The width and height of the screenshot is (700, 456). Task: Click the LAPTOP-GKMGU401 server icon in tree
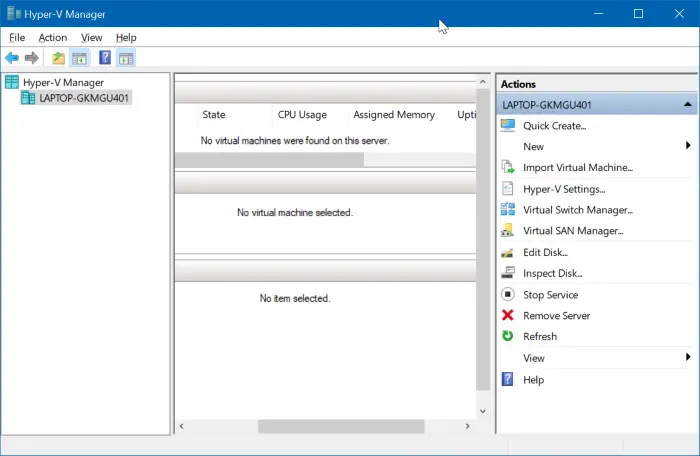pos(28,98)
